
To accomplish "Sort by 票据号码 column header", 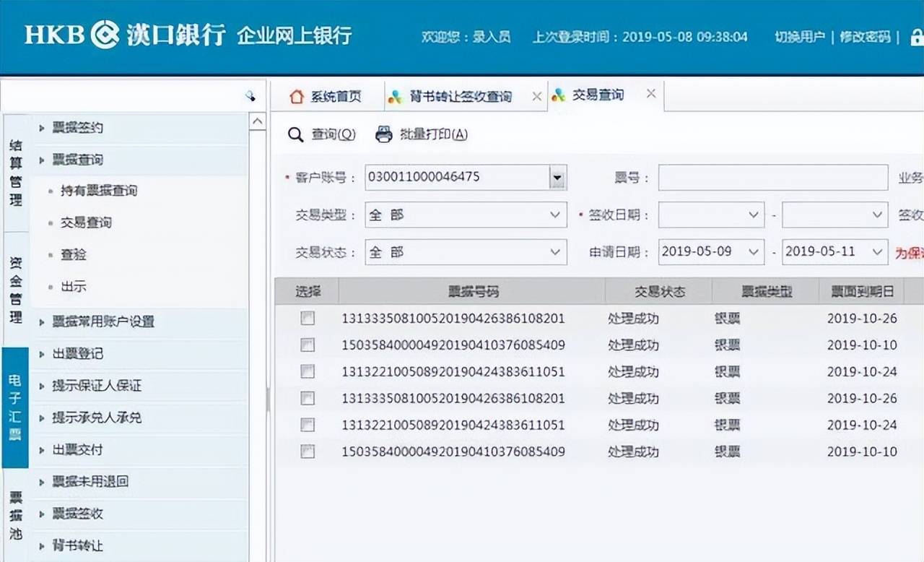I will (472, 291).
